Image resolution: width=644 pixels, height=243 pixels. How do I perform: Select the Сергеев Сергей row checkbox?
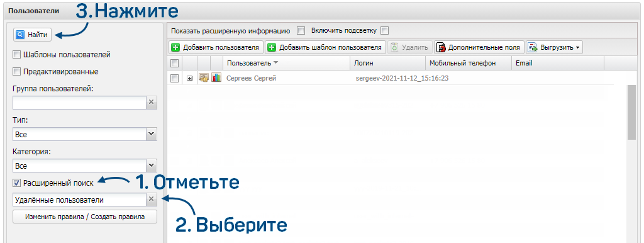click(175, 78)
